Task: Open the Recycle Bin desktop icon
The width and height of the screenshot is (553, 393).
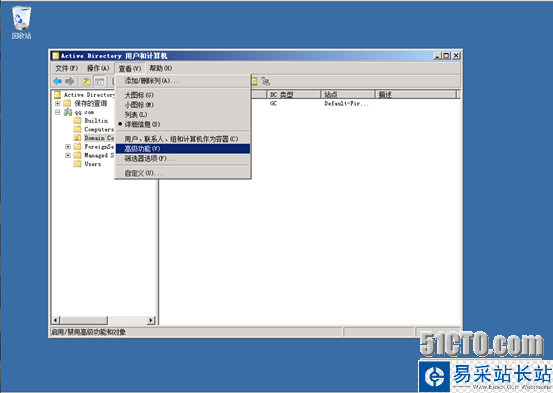Action: [x=22, y=22]
